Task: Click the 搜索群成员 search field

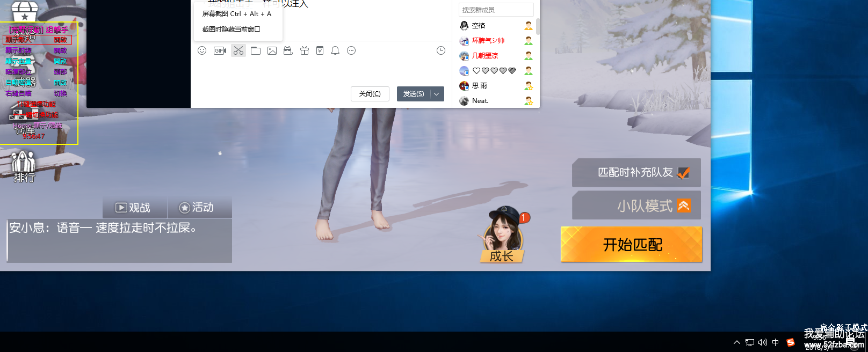Action: click(x=495, y=10)
